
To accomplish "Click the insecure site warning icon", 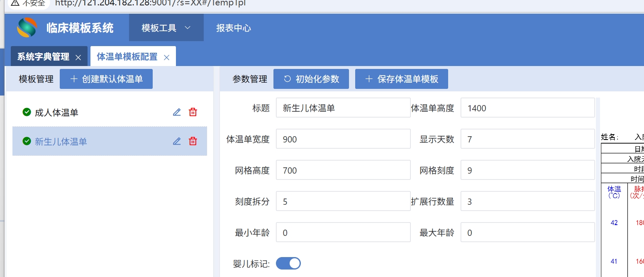I will point(15,2).
